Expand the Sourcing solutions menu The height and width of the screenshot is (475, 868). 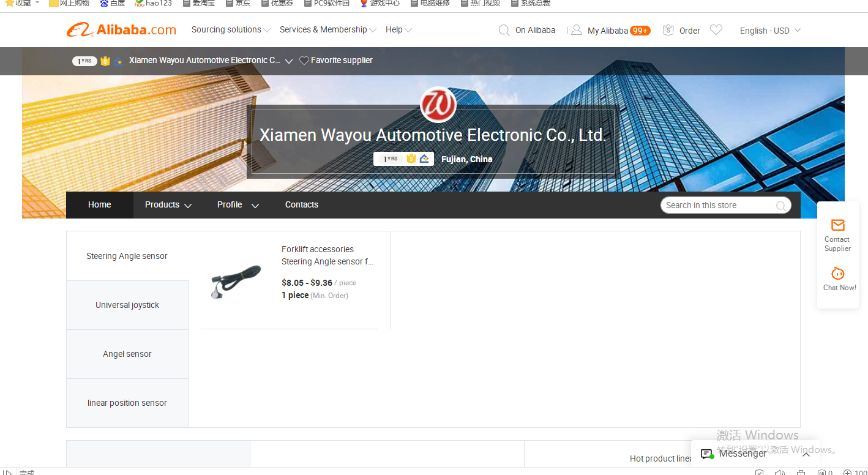(x=231, y=29)
